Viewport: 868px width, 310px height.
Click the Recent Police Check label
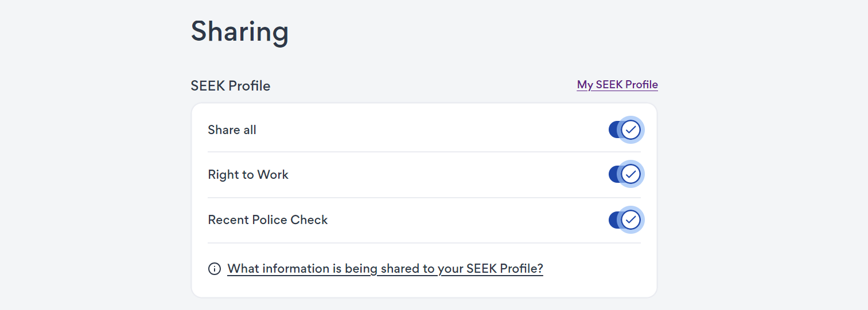[x=268, y=220]
